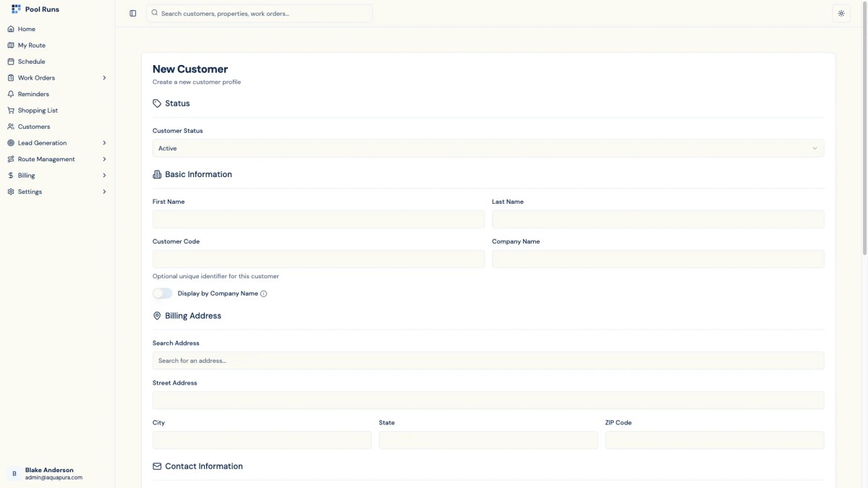The width and height of the screenshot is (868, 488).
Task: Click the Contact Information envelope icon
Action: (x=157, y=466)
